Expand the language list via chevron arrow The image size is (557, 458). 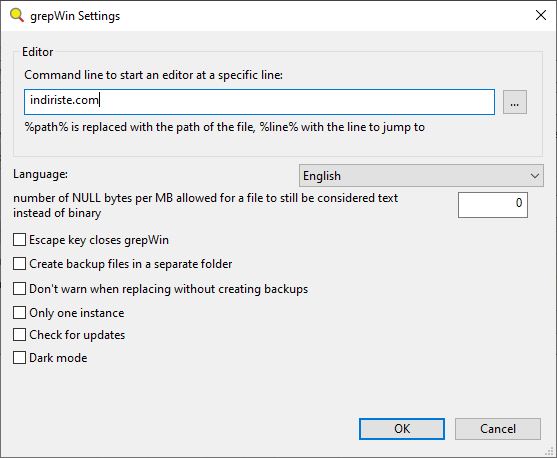[535, 176]
